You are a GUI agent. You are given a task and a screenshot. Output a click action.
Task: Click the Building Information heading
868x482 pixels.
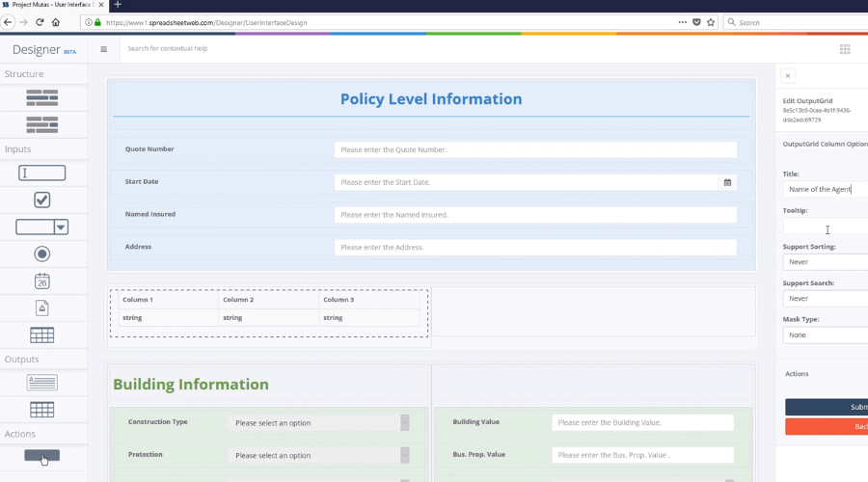[191, 384]
